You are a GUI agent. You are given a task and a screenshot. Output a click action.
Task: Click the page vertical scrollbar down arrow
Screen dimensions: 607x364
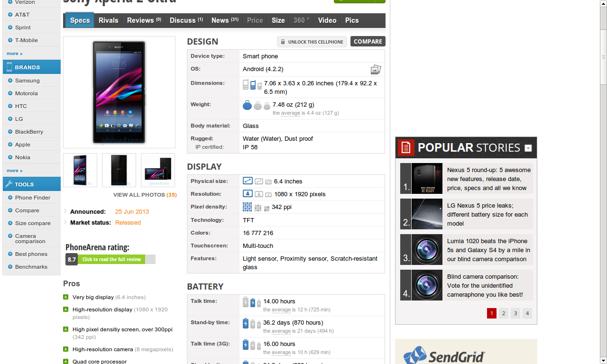pyautogui.click(x=603, y=360)
